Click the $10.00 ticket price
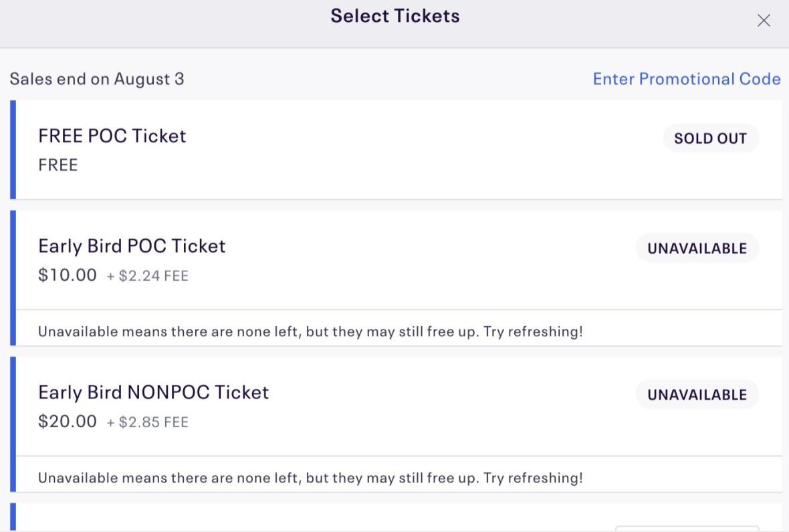This screenshot has width=789, height=532. 68,275
